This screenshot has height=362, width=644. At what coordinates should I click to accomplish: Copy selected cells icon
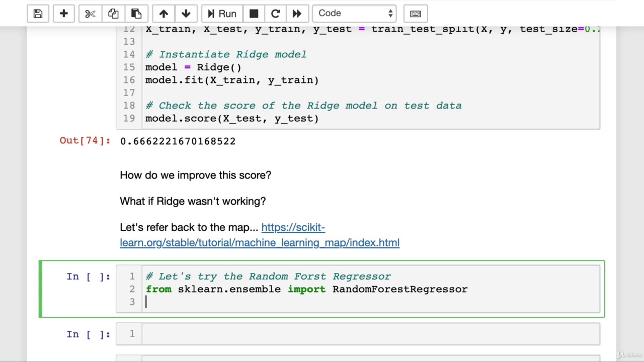point(113,14)
